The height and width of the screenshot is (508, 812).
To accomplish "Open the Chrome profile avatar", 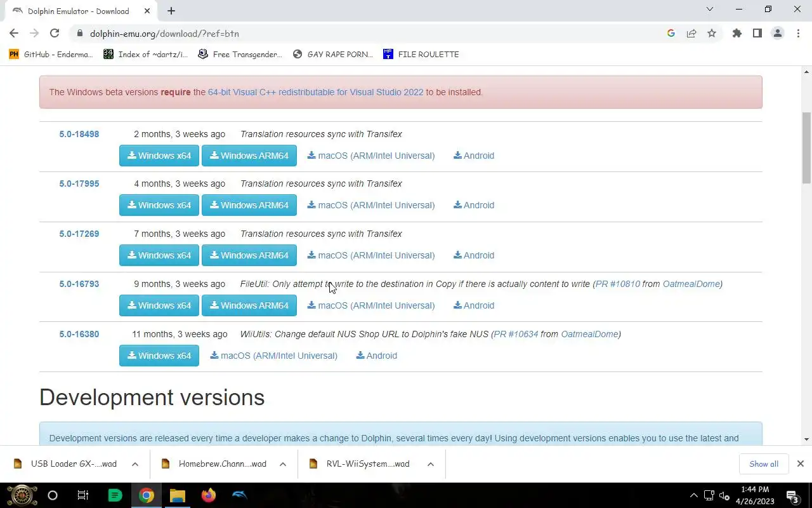I will tap(777, 34).
